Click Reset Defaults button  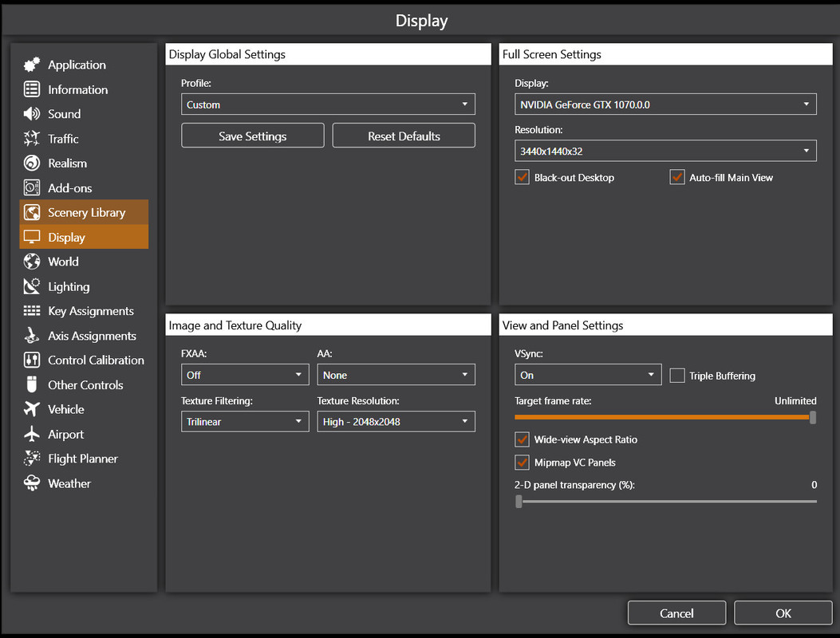(404, 136)
